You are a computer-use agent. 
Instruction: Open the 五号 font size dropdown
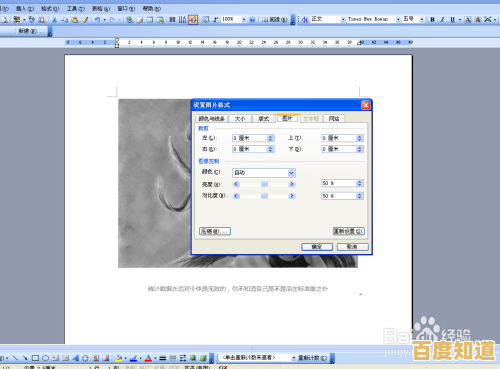(422, 19)
